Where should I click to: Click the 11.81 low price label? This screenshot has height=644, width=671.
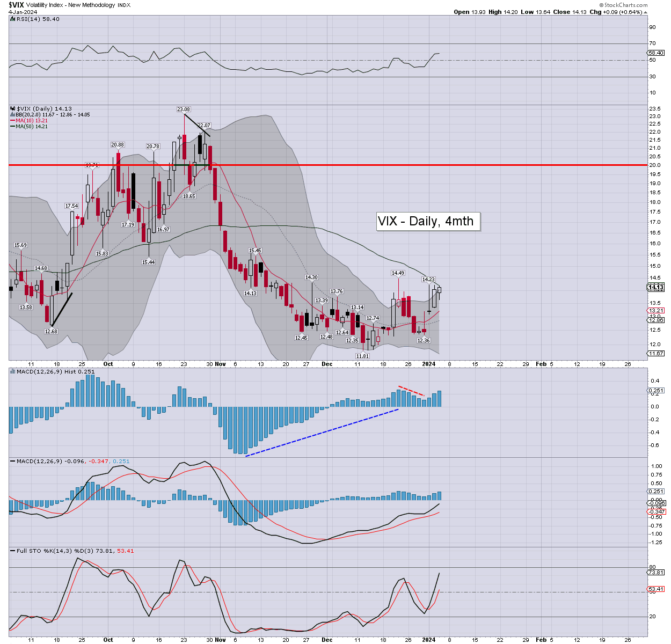[363, 356]
